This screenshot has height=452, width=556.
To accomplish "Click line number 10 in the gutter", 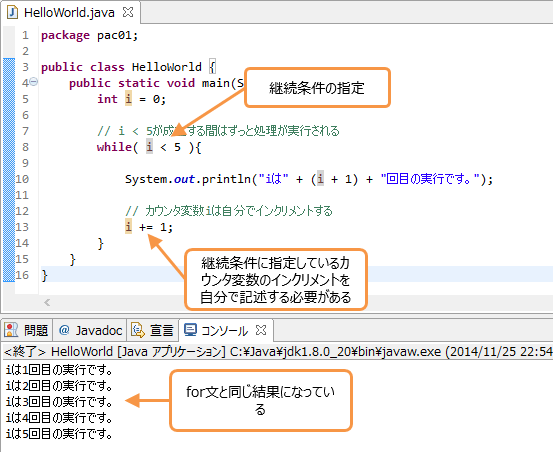I will click(22, 179).
